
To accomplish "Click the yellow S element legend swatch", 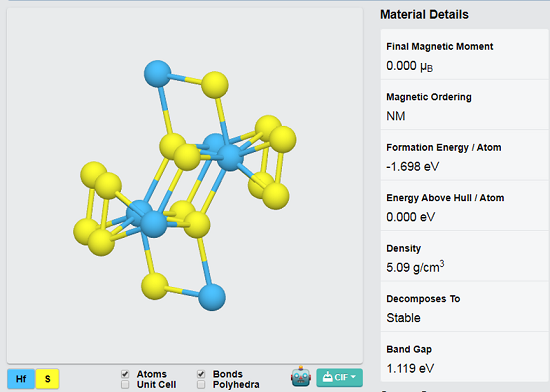I will [x=47, y=379].
